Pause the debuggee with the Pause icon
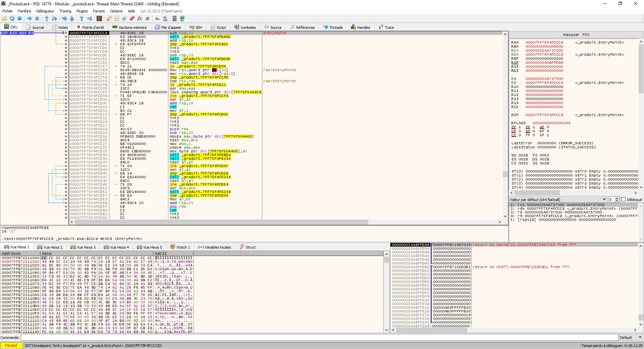 pyautogui.click(x=37, y=19)
